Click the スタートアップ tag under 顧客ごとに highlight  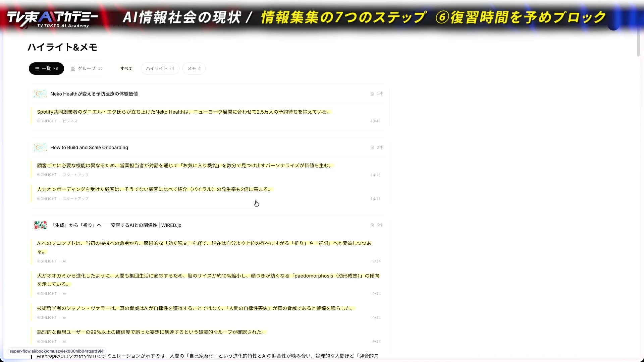(76, 175)
